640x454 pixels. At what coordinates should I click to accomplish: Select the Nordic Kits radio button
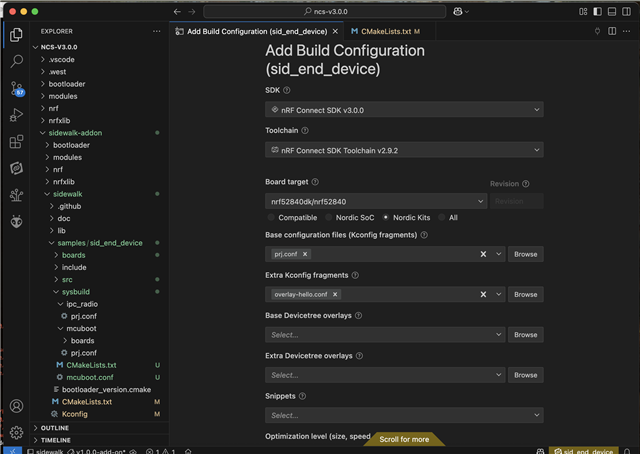385,217
